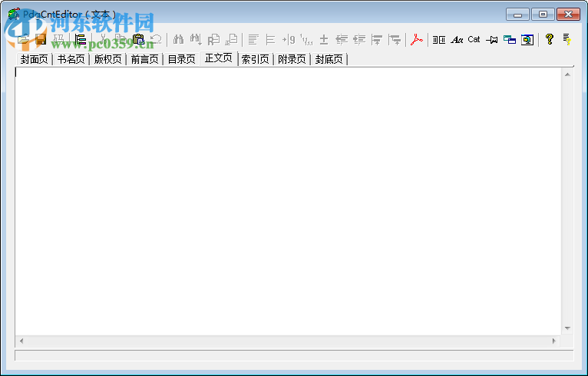Click the align text lines icon

coord(253,39)
